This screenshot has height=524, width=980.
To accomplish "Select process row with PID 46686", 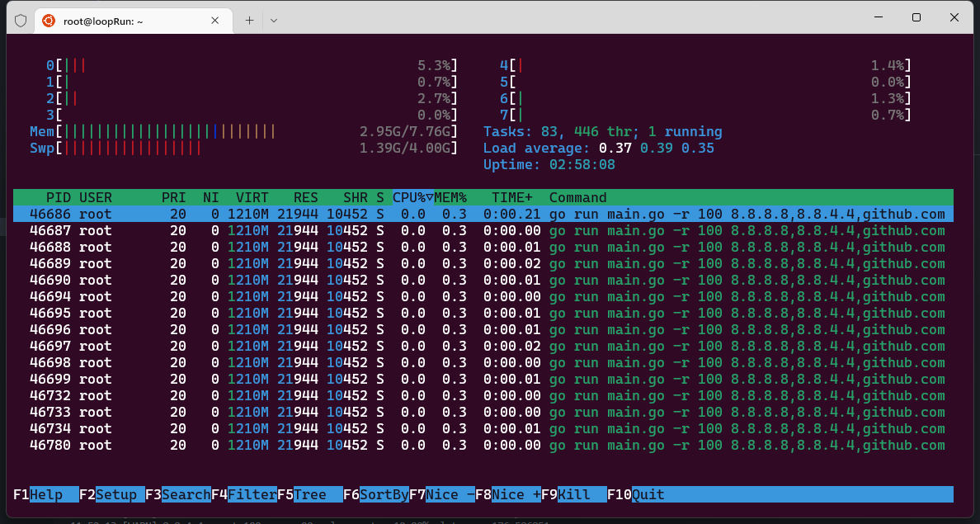I will click(483, 214).
